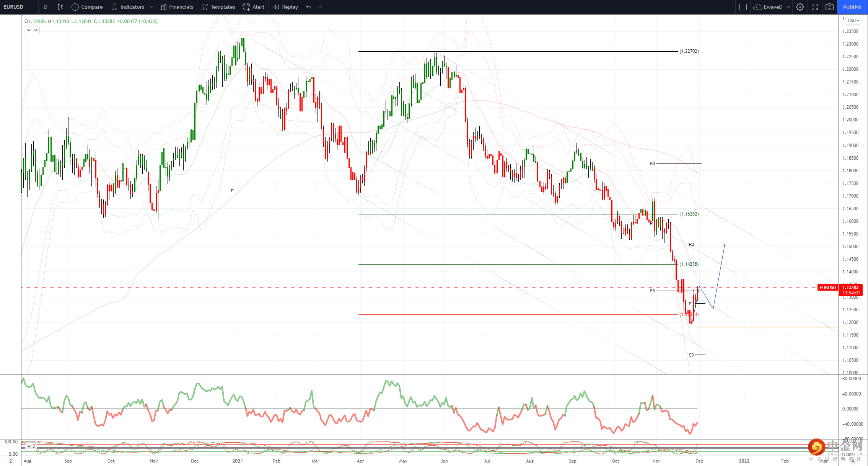Open the candlestick chart style selector
The width and height of the screenshot is (868, 466).
60,7
